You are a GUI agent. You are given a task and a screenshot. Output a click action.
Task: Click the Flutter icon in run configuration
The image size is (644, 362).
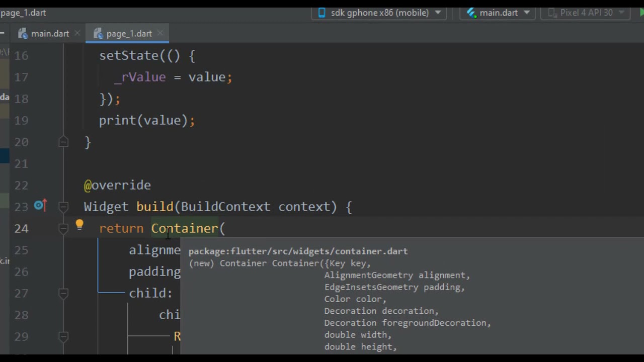tap(471, 13)
